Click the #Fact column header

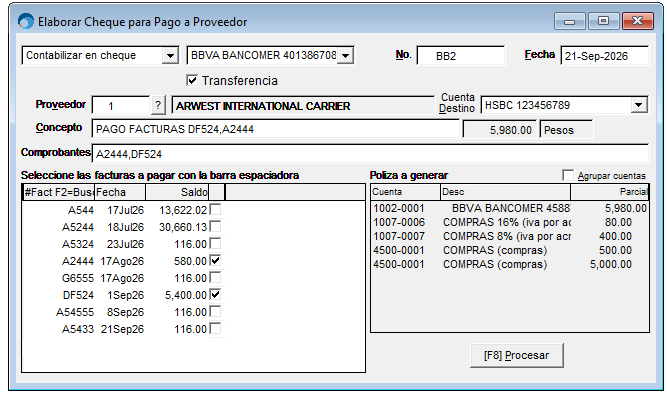[x=59, y=192]
